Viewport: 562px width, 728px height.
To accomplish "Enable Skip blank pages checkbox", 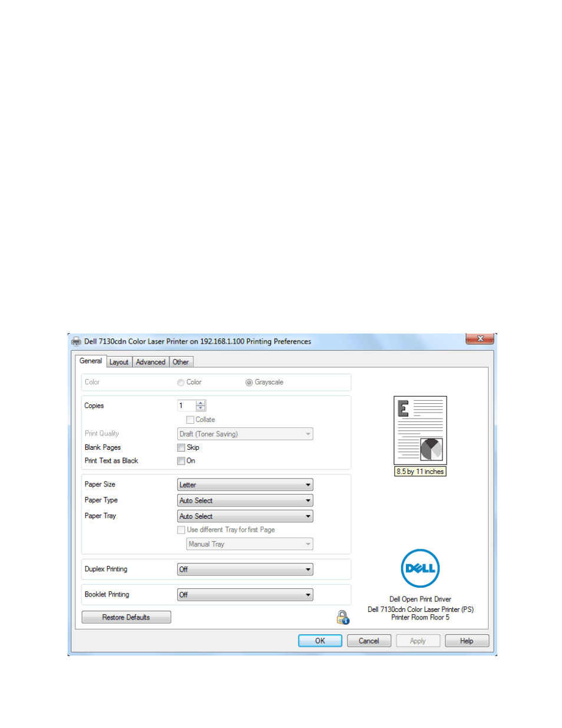I will (181, 447).
